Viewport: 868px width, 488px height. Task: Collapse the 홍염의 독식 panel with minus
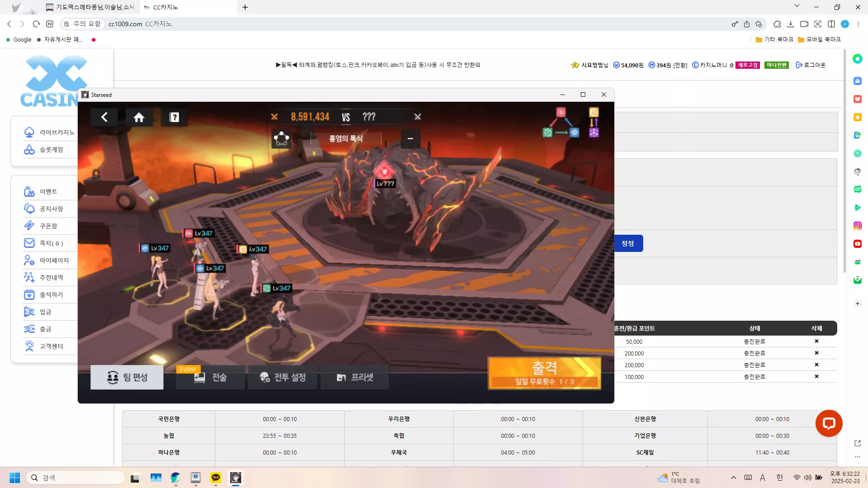click(x=410, y=138)
